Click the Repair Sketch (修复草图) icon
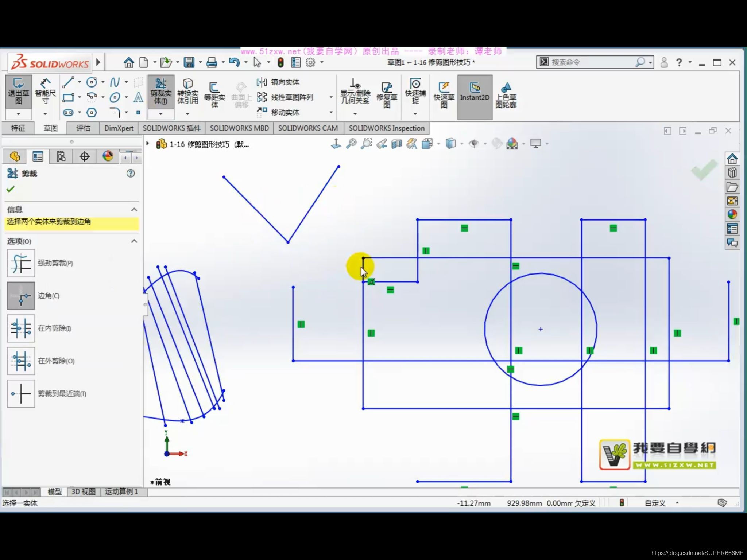Screen dimensions: 747x560 pyautogui.click(x=387, y=95)
